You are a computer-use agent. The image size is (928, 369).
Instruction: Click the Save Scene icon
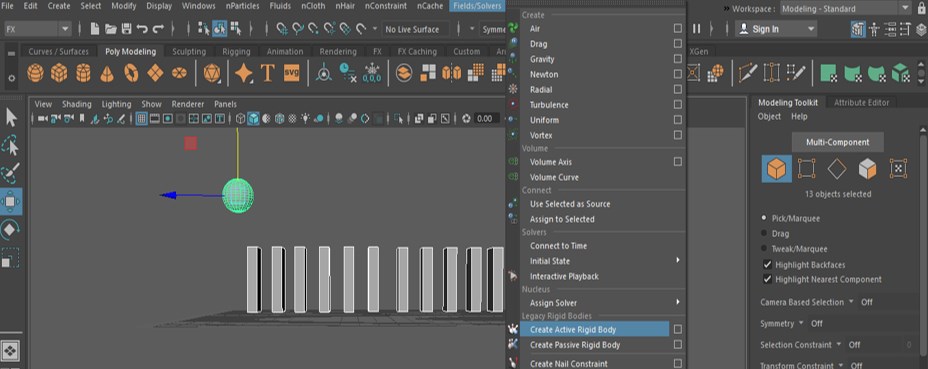126,29
